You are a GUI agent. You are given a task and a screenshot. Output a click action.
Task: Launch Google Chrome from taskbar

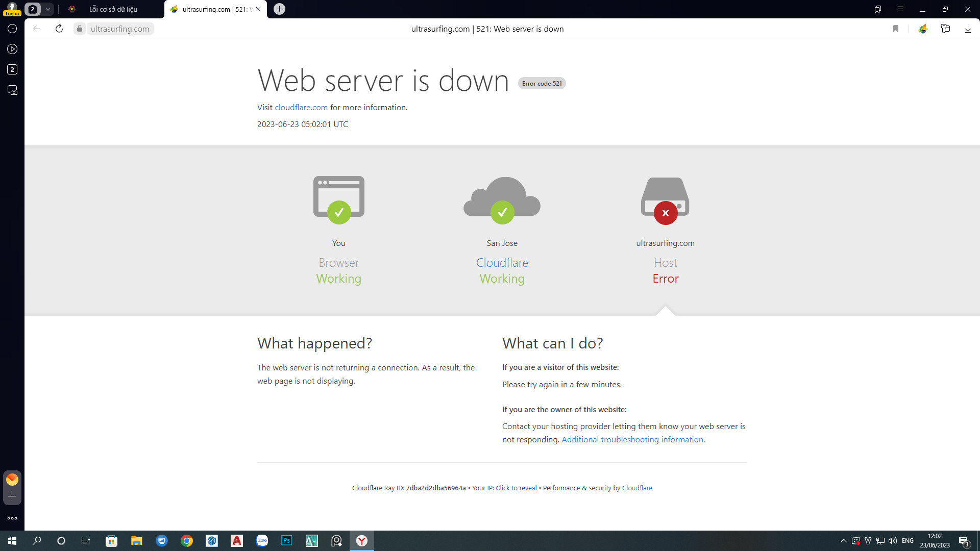pos(187,541)
